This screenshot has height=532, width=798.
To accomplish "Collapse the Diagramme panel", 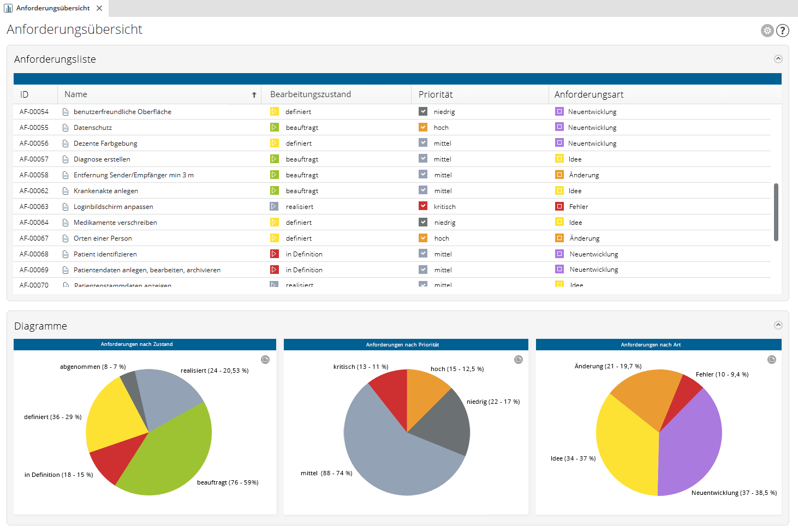I will 778,325.
